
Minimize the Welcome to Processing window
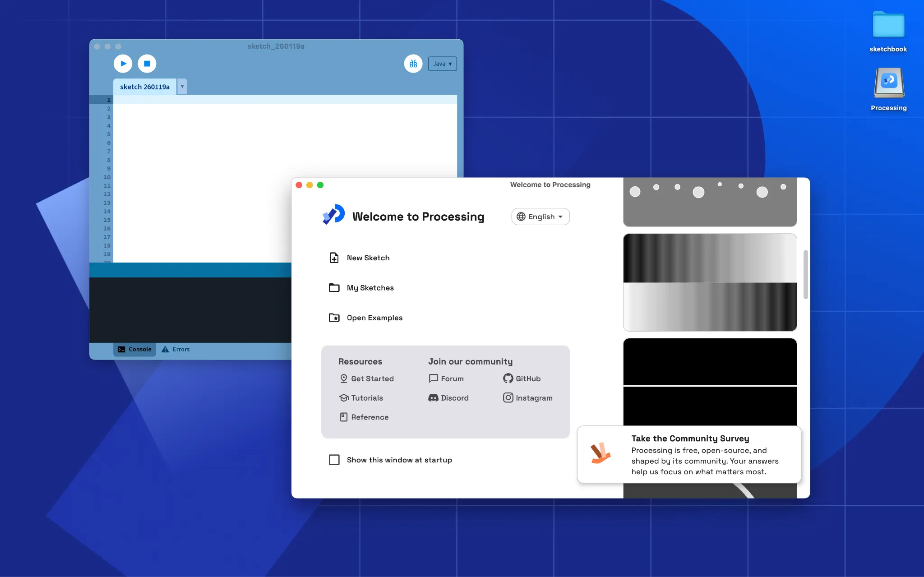click(x=310, y=185)
